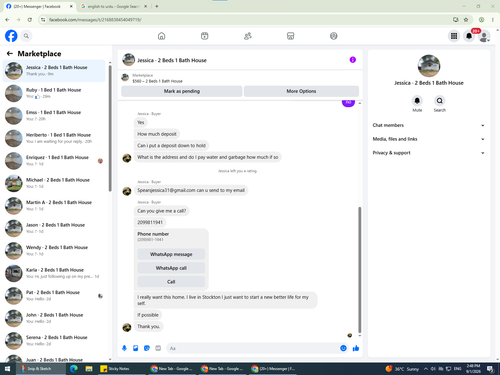
Task: Click the voice clip microphone icon
Action: pyautogui.click(x=124, y=348)
